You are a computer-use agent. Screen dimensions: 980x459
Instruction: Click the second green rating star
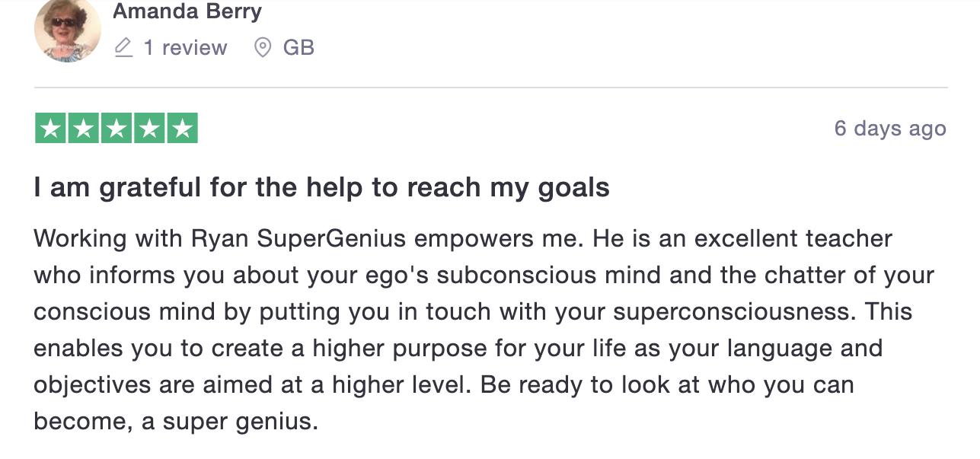pos(83,128)
